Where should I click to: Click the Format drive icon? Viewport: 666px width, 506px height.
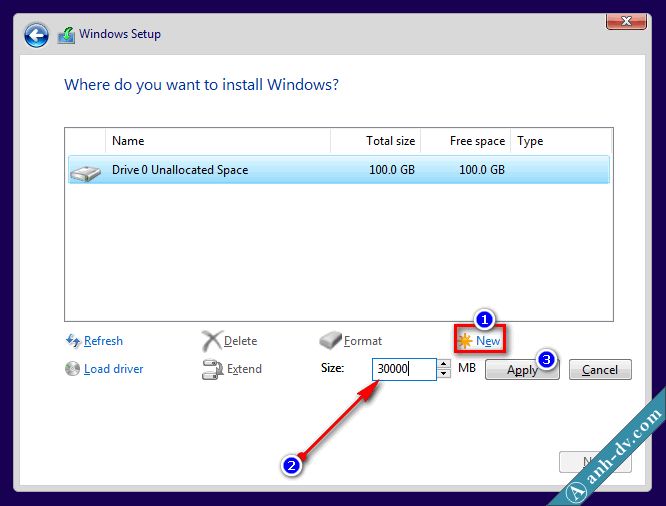click(330, 340)
